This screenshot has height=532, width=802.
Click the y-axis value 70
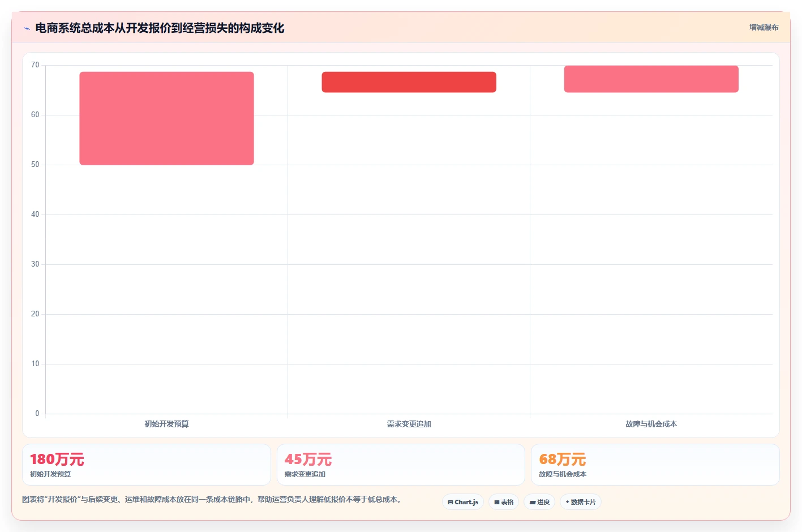tap(35, 65)
